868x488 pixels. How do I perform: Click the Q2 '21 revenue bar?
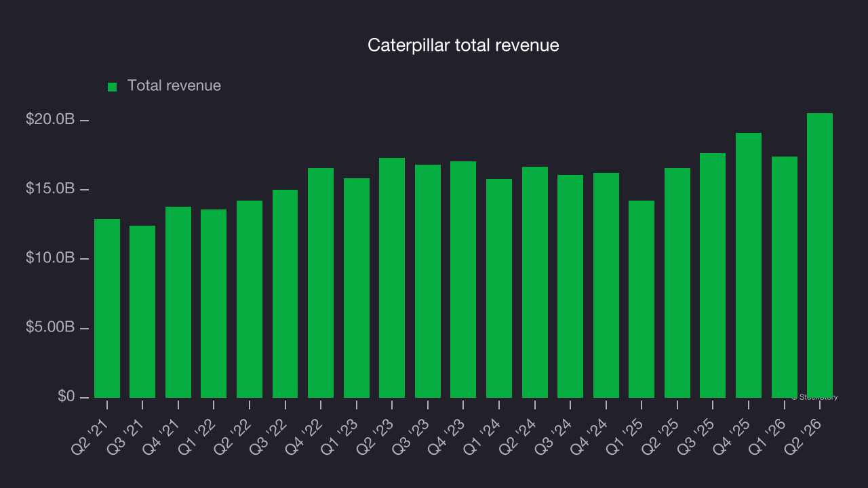pyautogui.click(x=107, y=308)
